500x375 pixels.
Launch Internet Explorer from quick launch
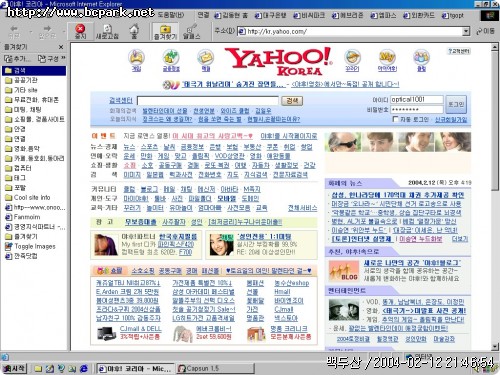84,368
